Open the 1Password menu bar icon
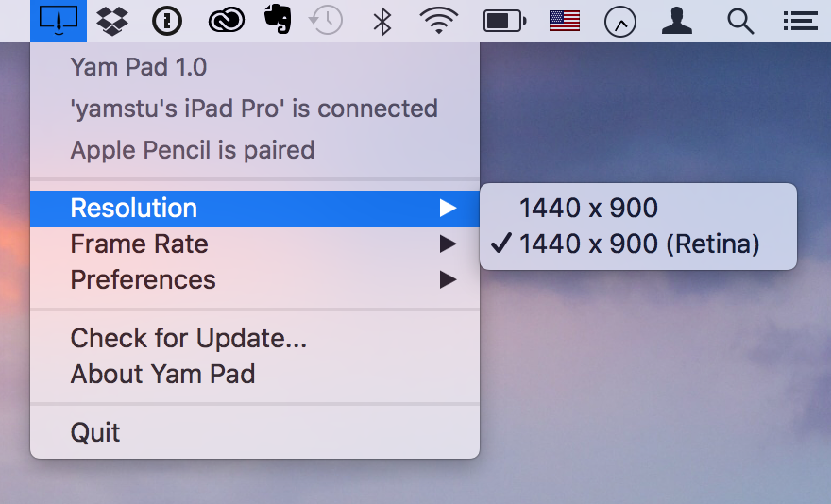The height and width of the screenshot is (504, 831). [x=167, y=21]
